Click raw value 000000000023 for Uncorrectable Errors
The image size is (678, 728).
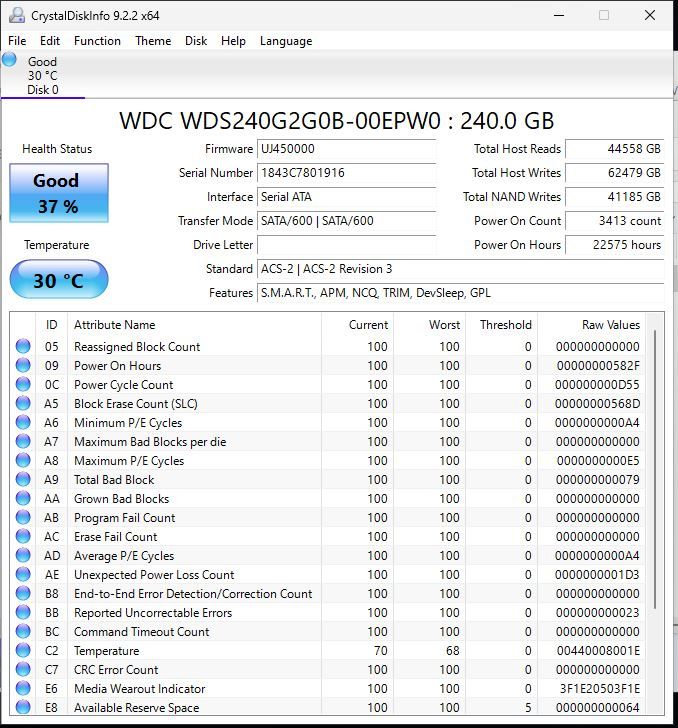(x=598, y=613)
